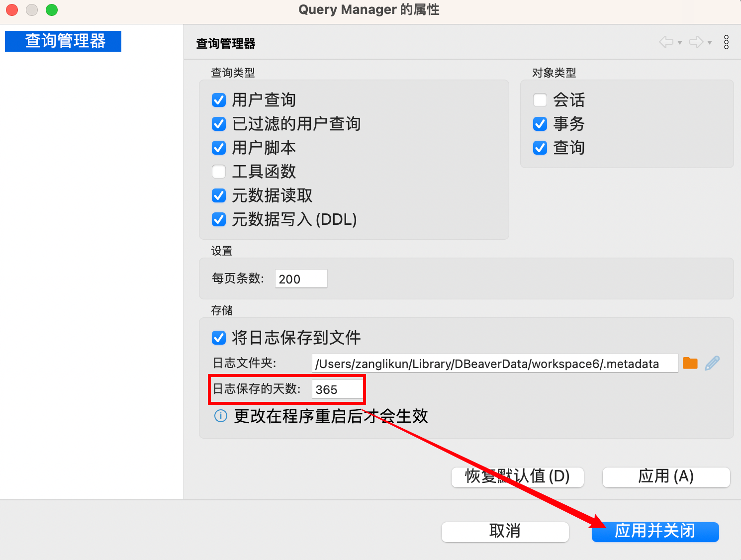
Task: Click the back navigation arrow icon
Action: (666, 42)
